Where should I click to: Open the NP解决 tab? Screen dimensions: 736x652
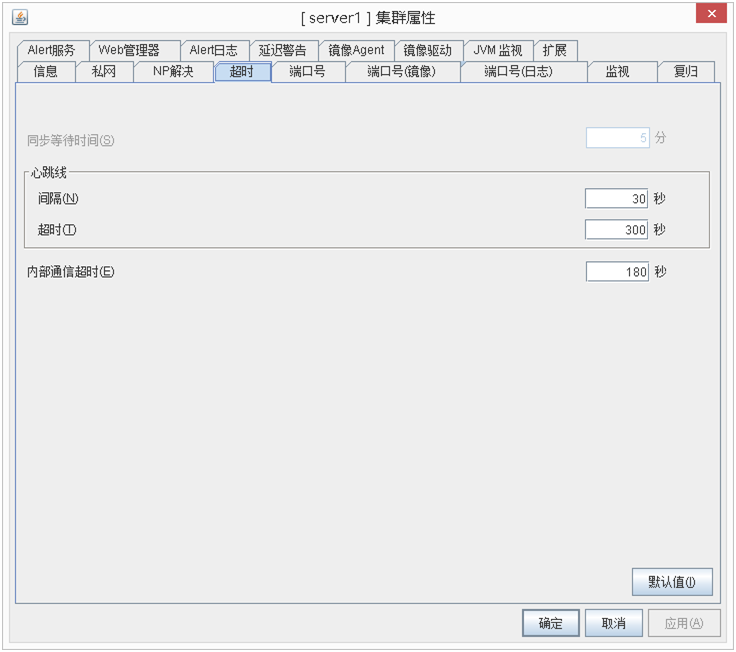pyautogui.click(x=173, y=72)
